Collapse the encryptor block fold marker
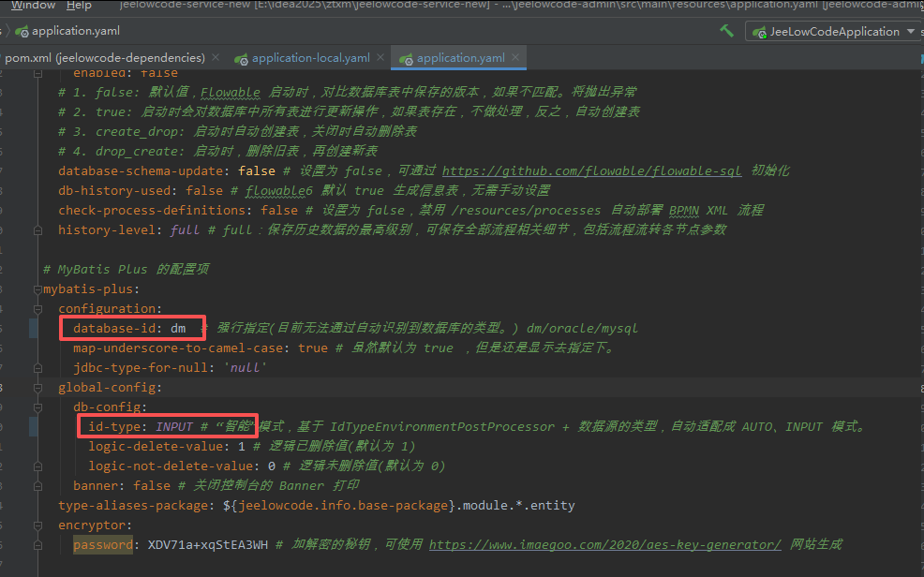This screenshot has width=924, height=577. pyautogui.click(x=37, y=525)
